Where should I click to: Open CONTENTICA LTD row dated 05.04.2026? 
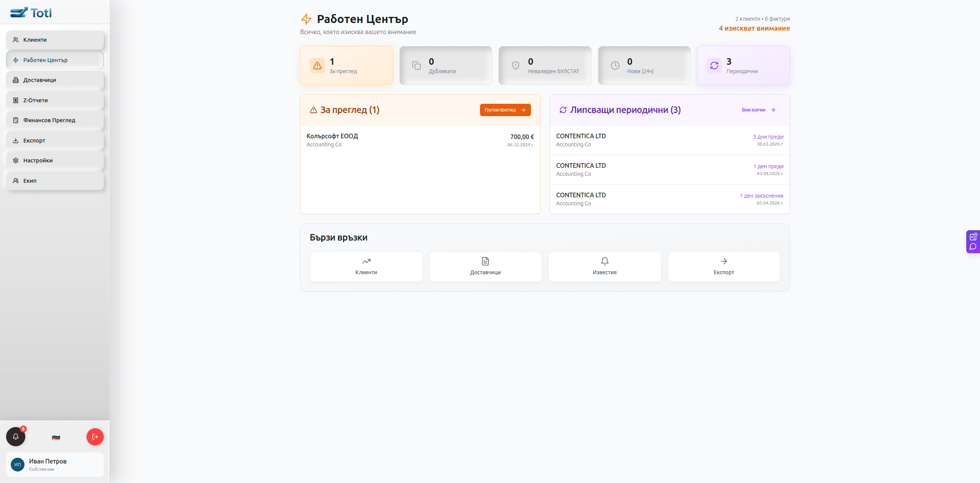coord(670,199)
